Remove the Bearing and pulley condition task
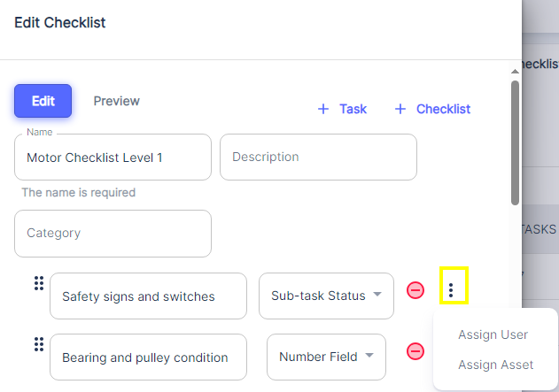This screenshot has width=559, height=392. (x=415, y=351)
